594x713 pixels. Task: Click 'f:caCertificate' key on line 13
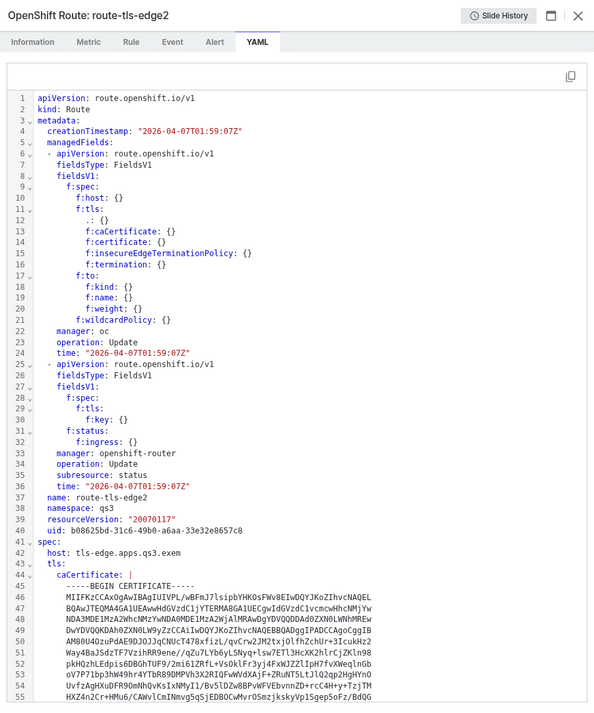click(123, 231)
